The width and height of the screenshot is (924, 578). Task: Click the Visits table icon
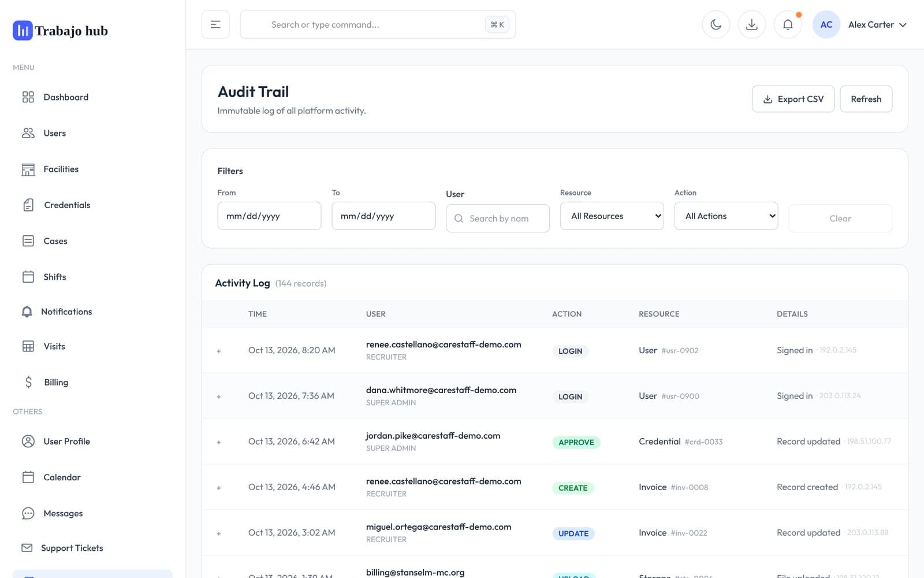coord(28,346)
